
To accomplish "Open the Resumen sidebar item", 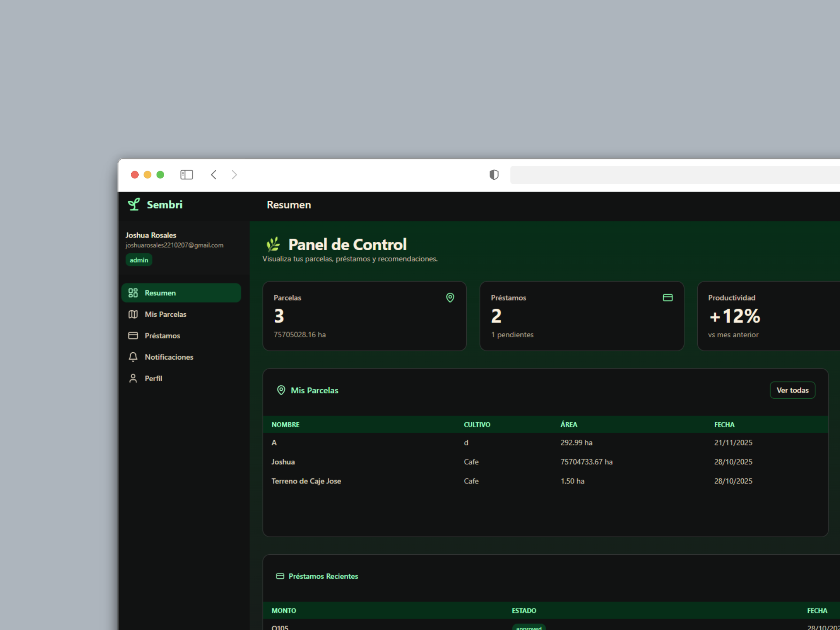I will [x=181, y=293].
